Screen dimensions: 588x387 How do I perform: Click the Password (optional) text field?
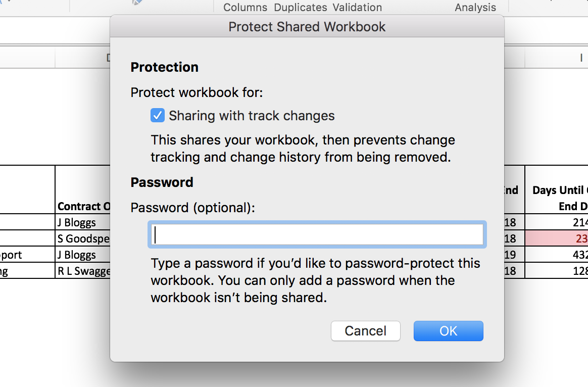(317, 235)
